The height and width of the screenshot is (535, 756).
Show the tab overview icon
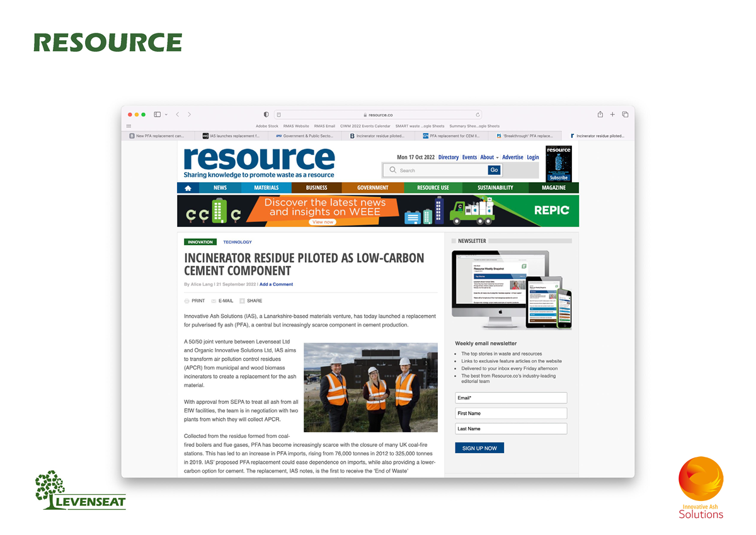pos(625,115)
